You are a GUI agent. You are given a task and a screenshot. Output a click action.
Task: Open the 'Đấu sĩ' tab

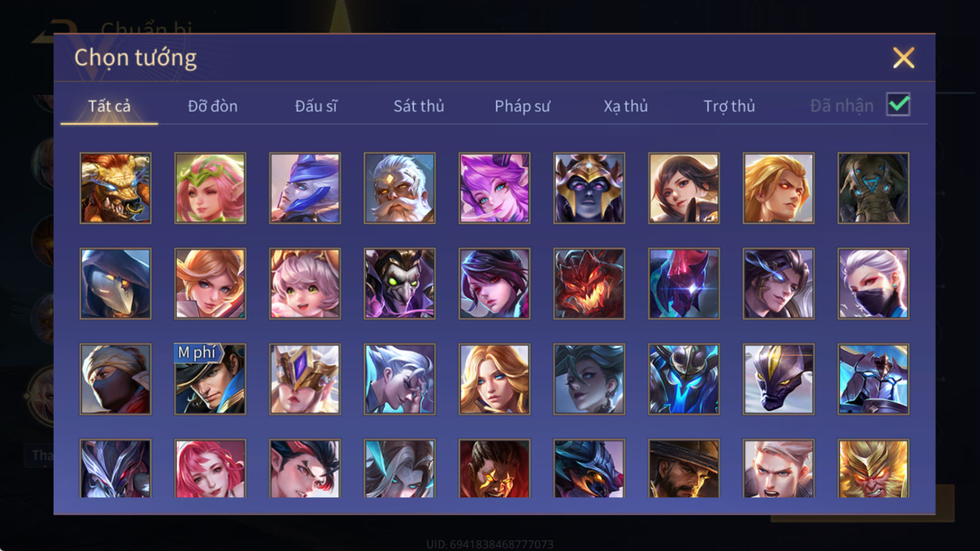pos(316,106)
